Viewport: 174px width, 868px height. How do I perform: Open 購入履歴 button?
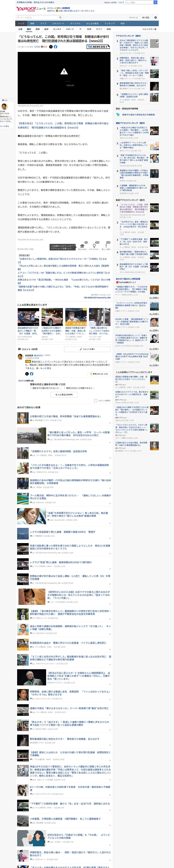click(146, 18)
